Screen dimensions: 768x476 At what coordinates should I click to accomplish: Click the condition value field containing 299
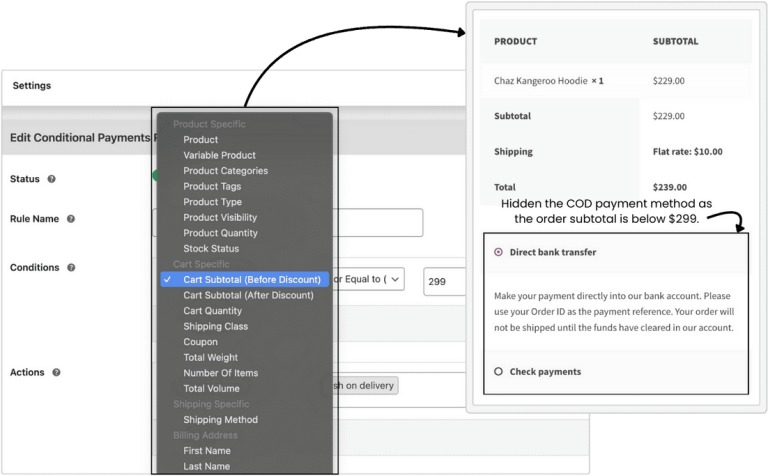(x=444, y=282)
